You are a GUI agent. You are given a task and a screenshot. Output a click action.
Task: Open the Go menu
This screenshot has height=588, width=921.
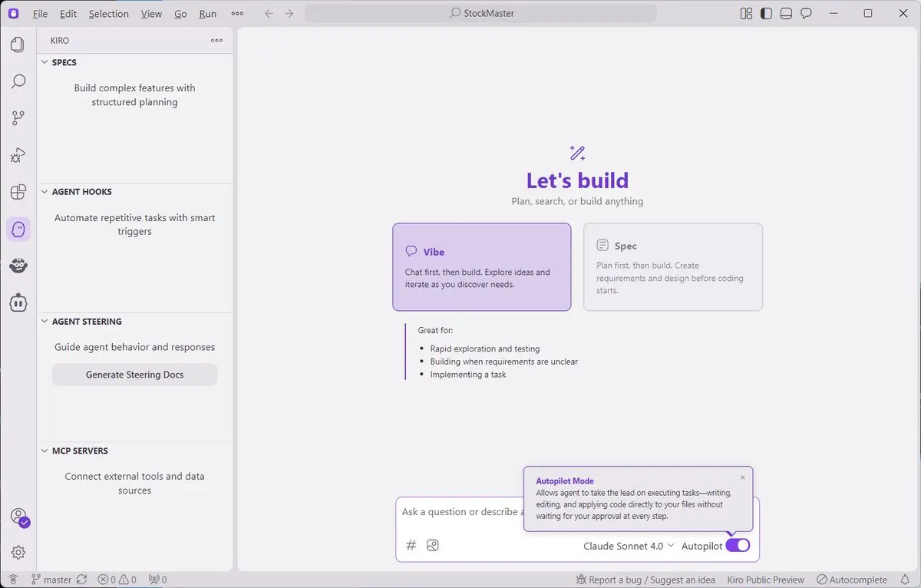coord(180,14)
